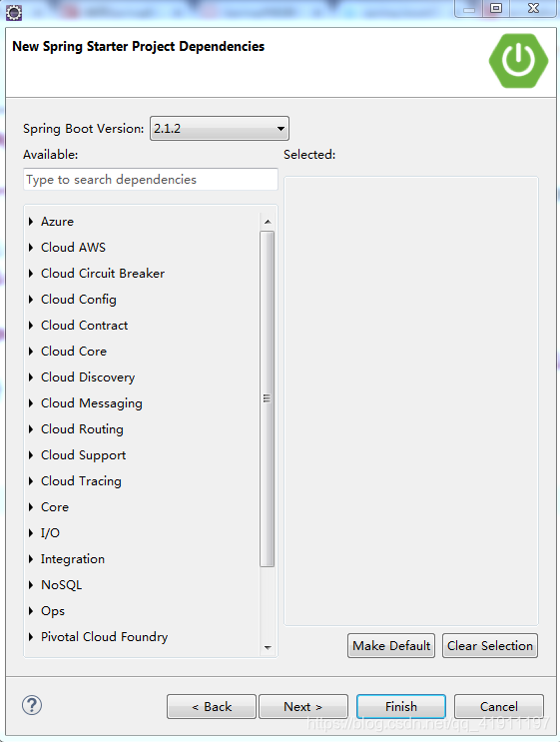Click the Make Default button
The image size is (560, 742).
(391, 645)
